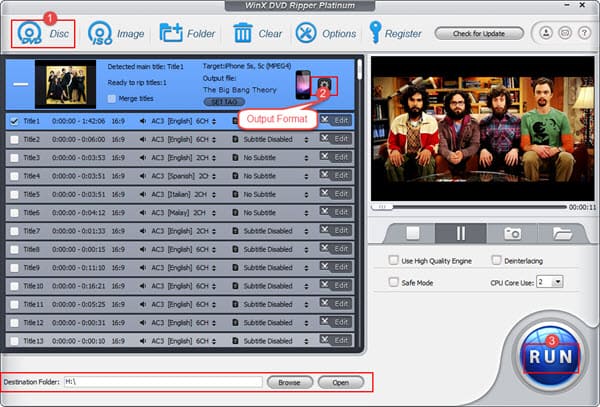The image size is (600, 407).
Task: Click Edit button for Title10
Action: 341,286
